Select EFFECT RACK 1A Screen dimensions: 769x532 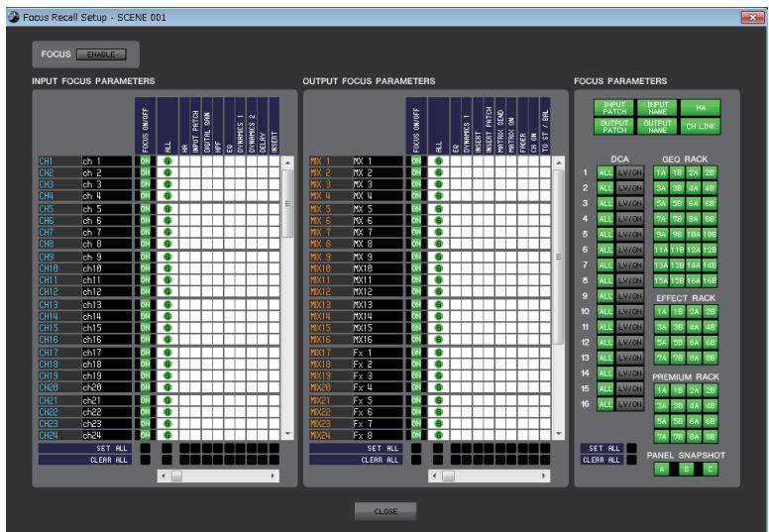[x=662, y=311]
